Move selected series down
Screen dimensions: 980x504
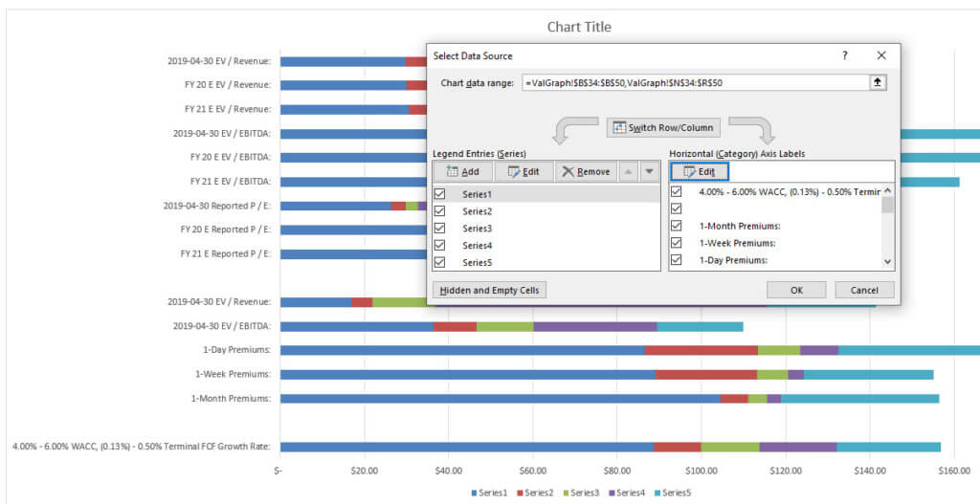650,172
